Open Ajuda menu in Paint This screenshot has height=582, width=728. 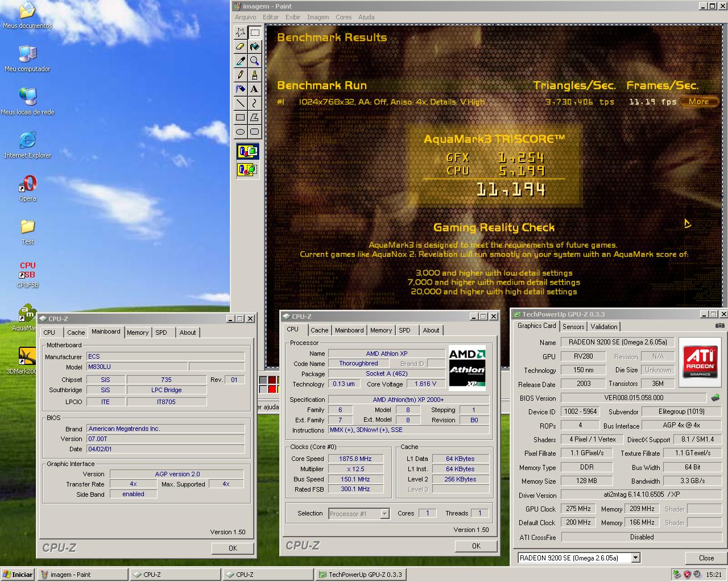pos(366,17)
